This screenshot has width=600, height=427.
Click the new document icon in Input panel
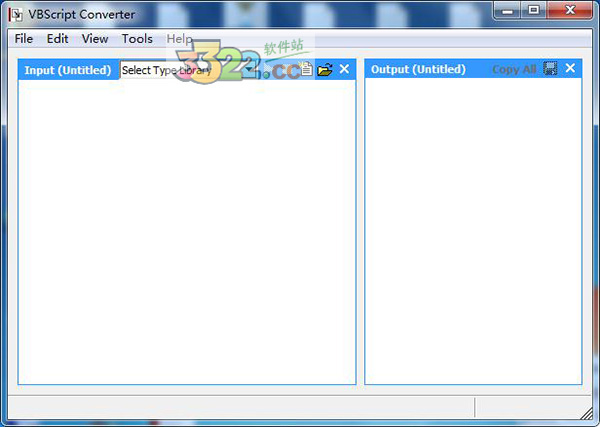[x=306, y=69]
